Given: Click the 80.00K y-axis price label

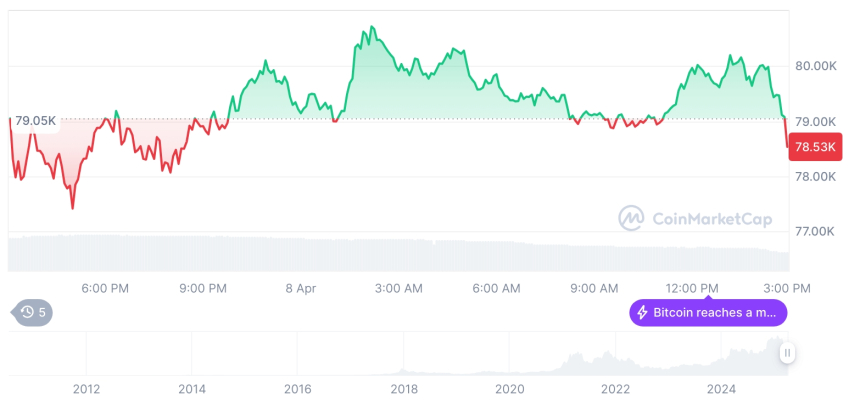Looking at the screenshot, I should click(815, 66).
